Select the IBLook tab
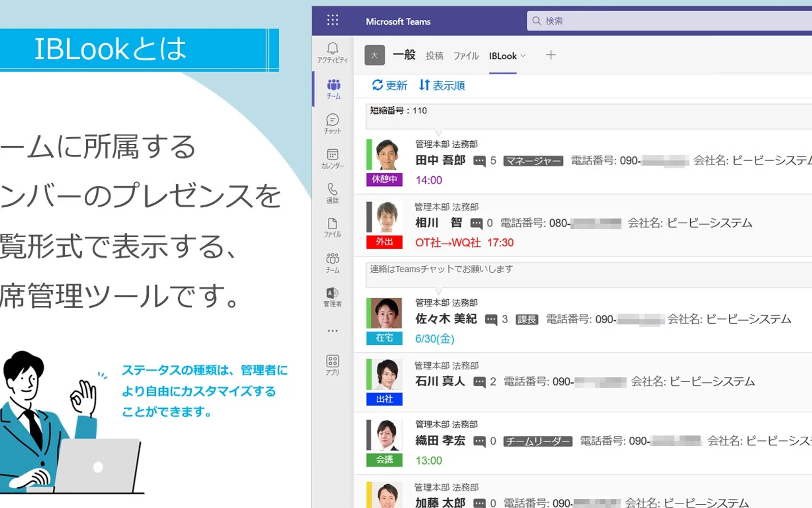The image size is (812, 508). pos(502,56)
